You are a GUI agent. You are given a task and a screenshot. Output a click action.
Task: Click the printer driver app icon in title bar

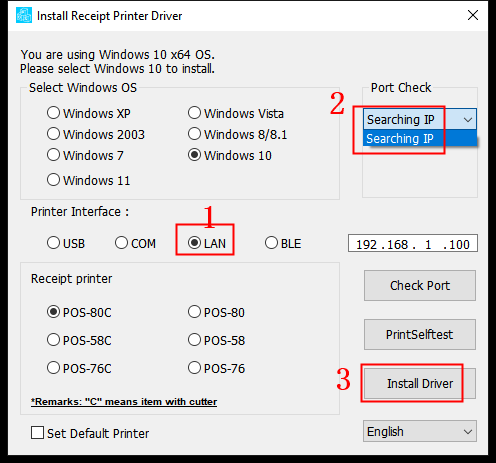[24, 15]
